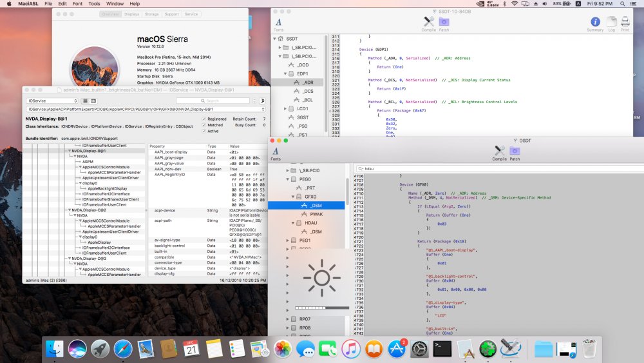Switch to the Service tab in About This Mac
The height and width of the screenshot is (363, 644).
coord(191,14)
